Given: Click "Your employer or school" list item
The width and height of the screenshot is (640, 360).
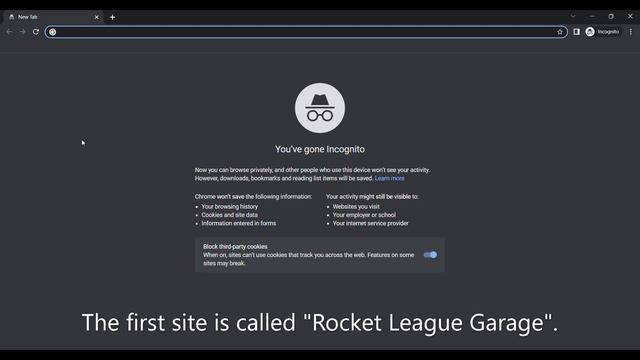Looking at the screenshot, I should [364, 215].
